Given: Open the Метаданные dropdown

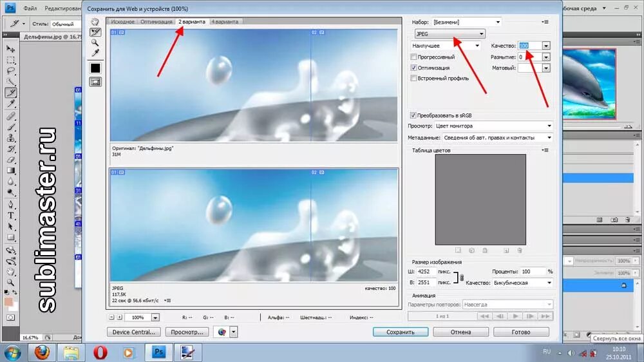Looking at the screenshot, I should pos(497,138).
